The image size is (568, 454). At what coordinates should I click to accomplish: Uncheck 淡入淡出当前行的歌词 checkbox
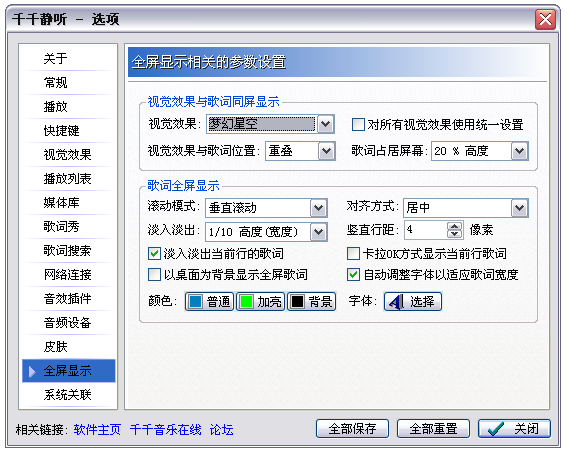pyautogui.click(x=154, y=253)
